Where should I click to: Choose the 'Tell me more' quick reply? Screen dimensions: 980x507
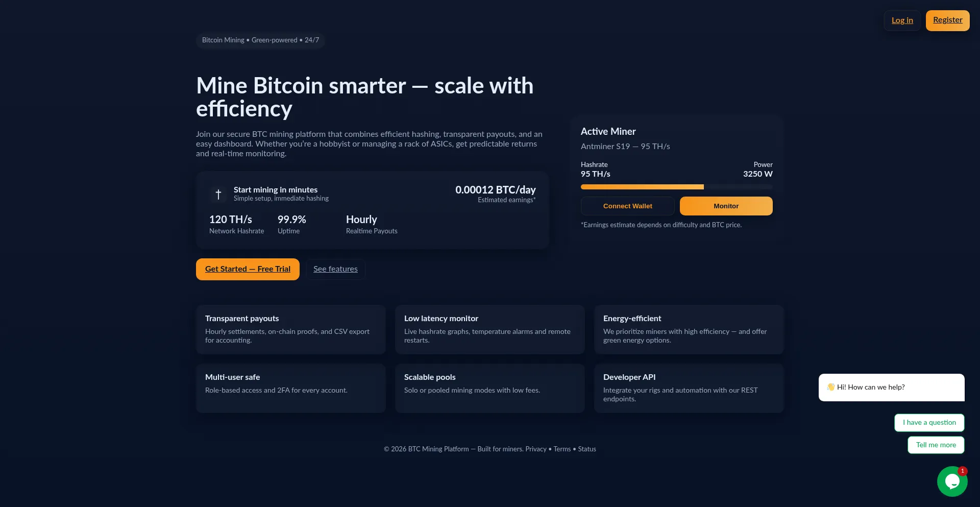pyautogui.click(x=936, y=445)
